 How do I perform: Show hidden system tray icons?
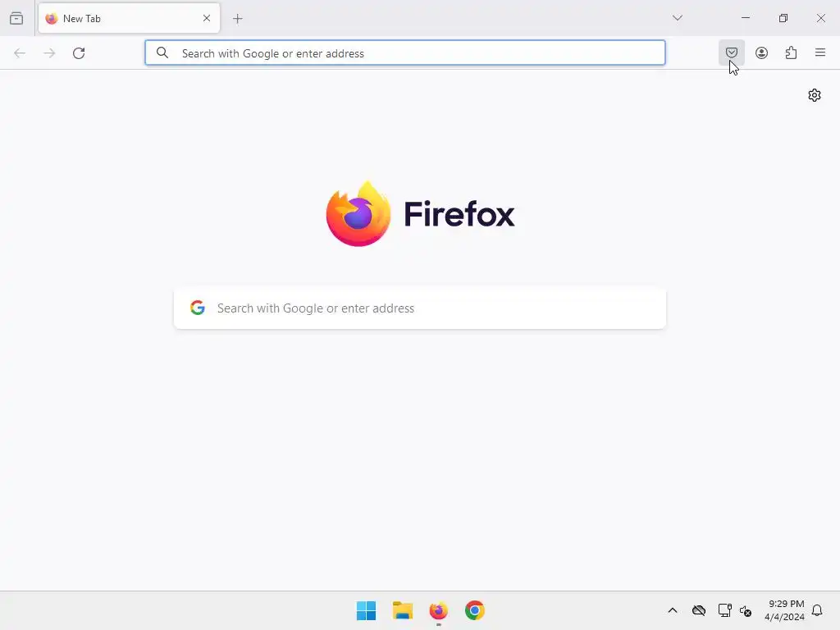click(673, 610)
